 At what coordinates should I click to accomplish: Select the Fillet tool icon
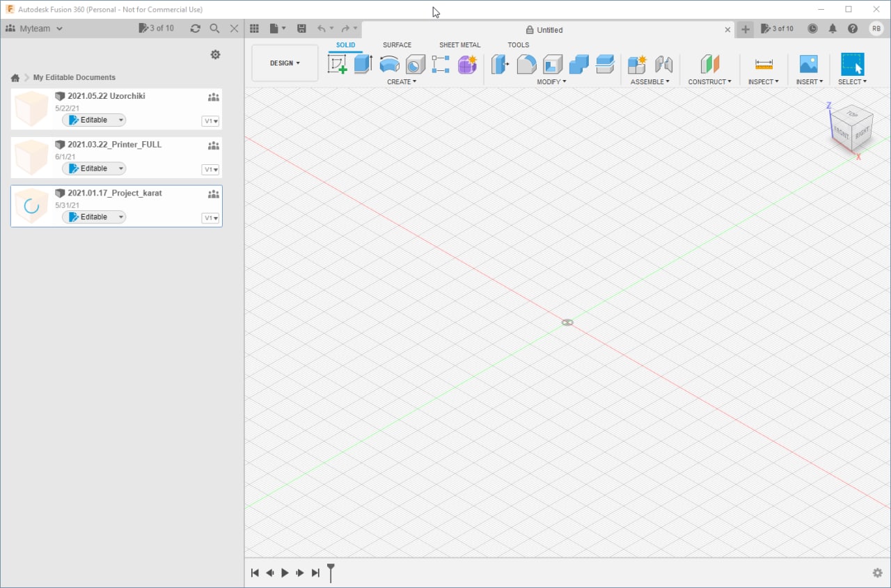pyautogui.click(x=526, y=64)
